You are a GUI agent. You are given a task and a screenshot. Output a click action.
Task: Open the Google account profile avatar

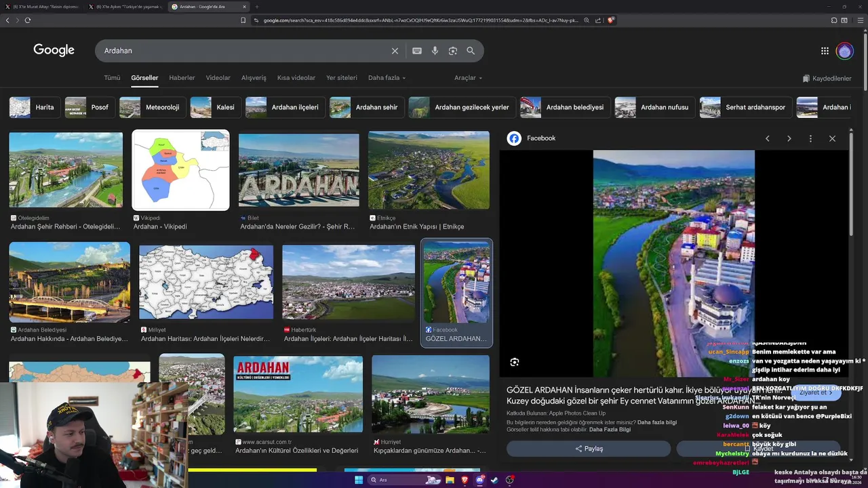pyautogui.click(x=844, y=51)
